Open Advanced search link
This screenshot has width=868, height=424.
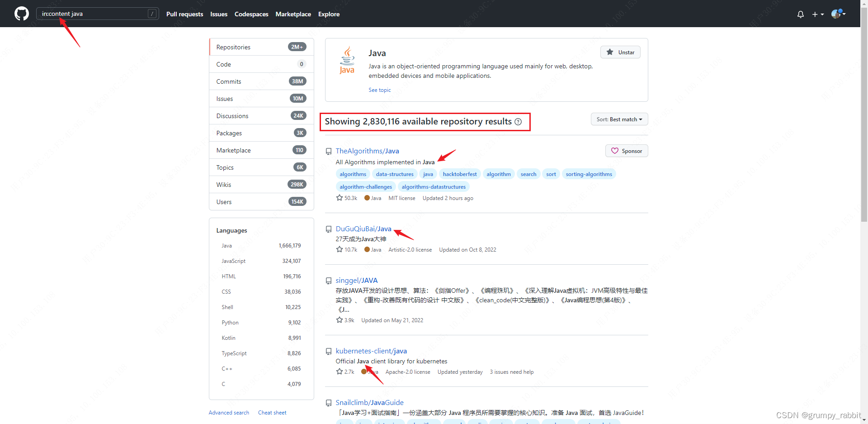229,413
